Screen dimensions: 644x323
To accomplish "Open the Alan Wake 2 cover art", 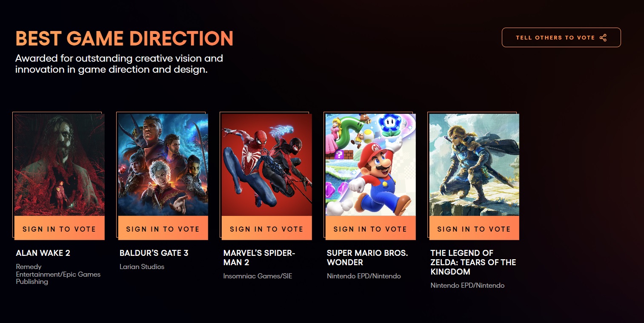I will coord(60,165).
